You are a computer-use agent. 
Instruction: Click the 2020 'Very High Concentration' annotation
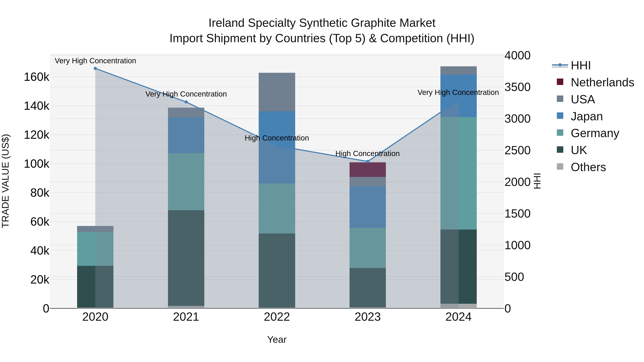pyautogui.click(x=95, y=61)
